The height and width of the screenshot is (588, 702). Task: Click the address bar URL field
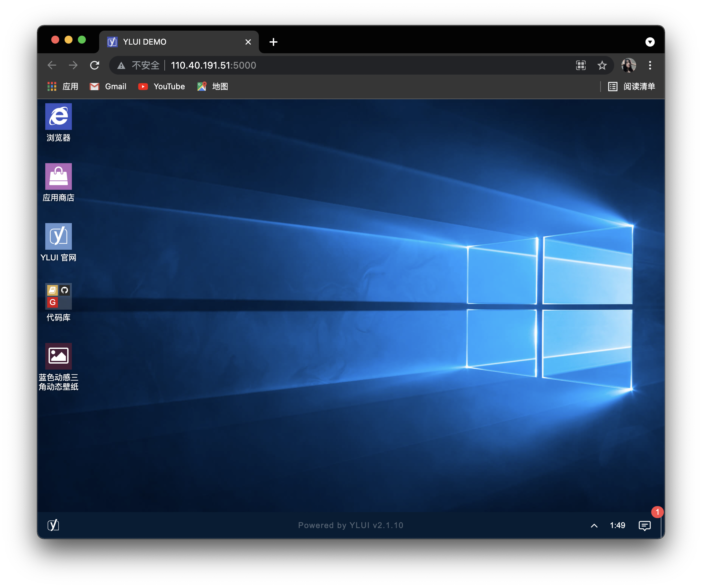point(334,65)
